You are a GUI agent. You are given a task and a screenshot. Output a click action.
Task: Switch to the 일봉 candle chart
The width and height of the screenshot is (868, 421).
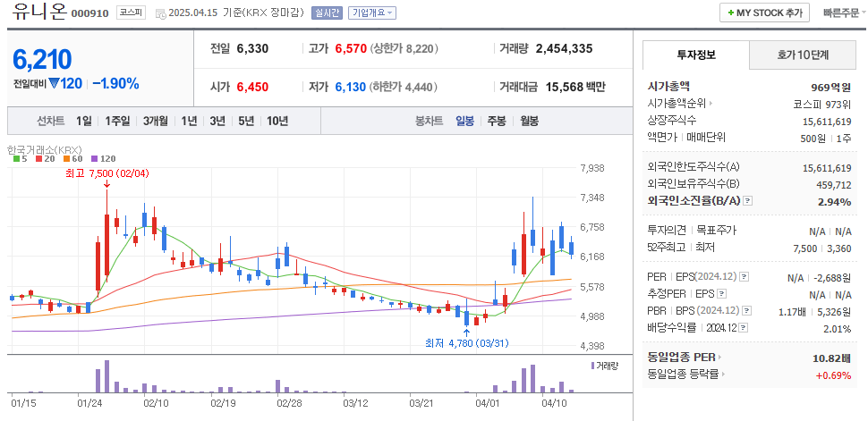[x=465, y=122]
